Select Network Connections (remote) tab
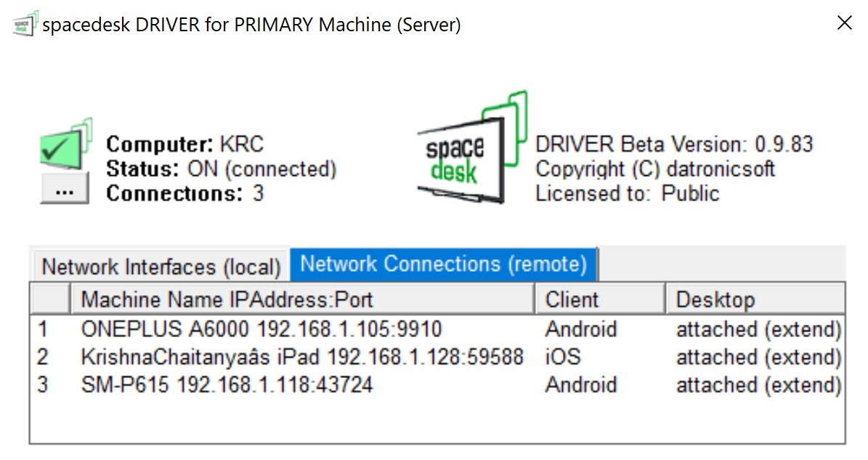Viewport: 868px width, 460px height. 443,264
